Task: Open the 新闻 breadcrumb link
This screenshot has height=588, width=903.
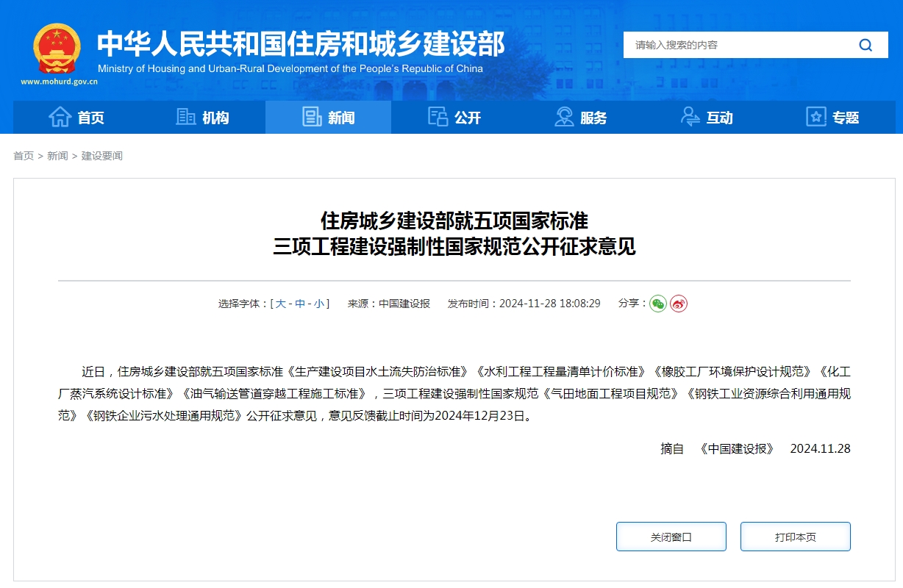Action: 57,155
